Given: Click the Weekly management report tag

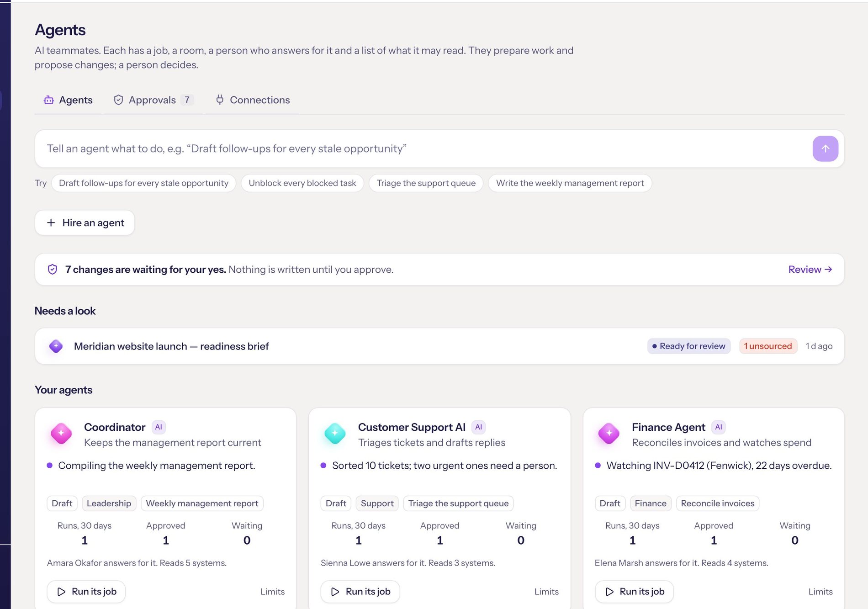Looking at the screenshot, I should [202, 503].
